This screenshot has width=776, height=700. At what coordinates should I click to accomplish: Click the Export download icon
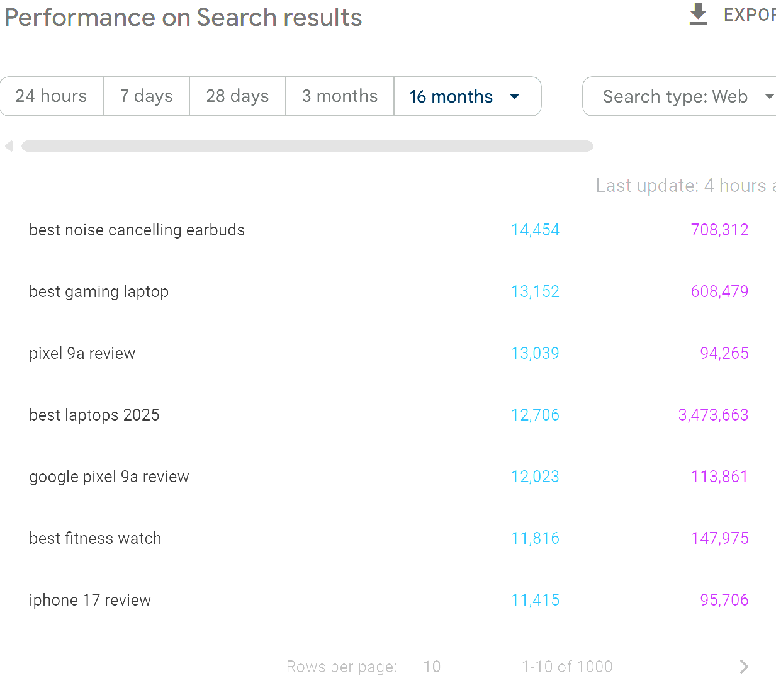point(698,14)
